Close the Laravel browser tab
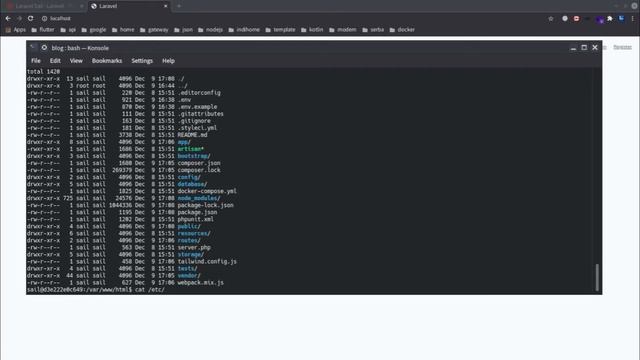 coord(165,6)
